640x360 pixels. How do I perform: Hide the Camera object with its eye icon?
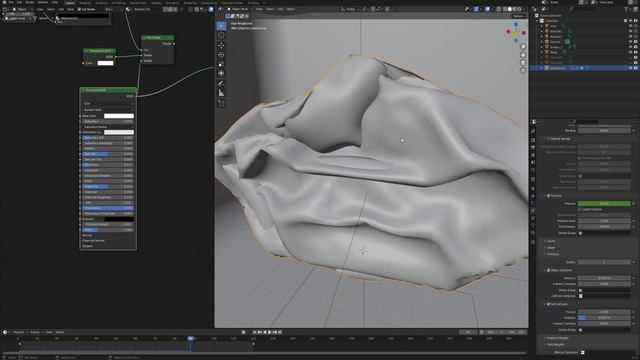[630, 42]
